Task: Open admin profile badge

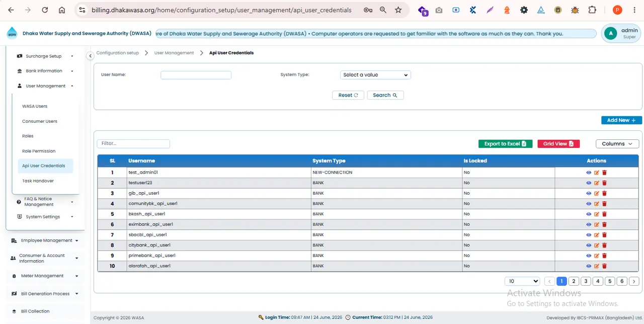Action: (621, 33)
